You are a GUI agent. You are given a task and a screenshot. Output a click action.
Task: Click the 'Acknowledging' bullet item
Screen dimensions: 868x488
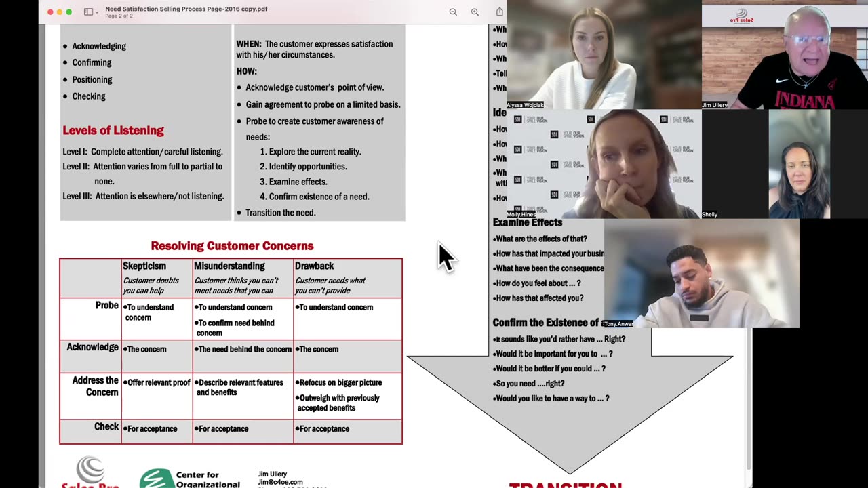(99, 46)
